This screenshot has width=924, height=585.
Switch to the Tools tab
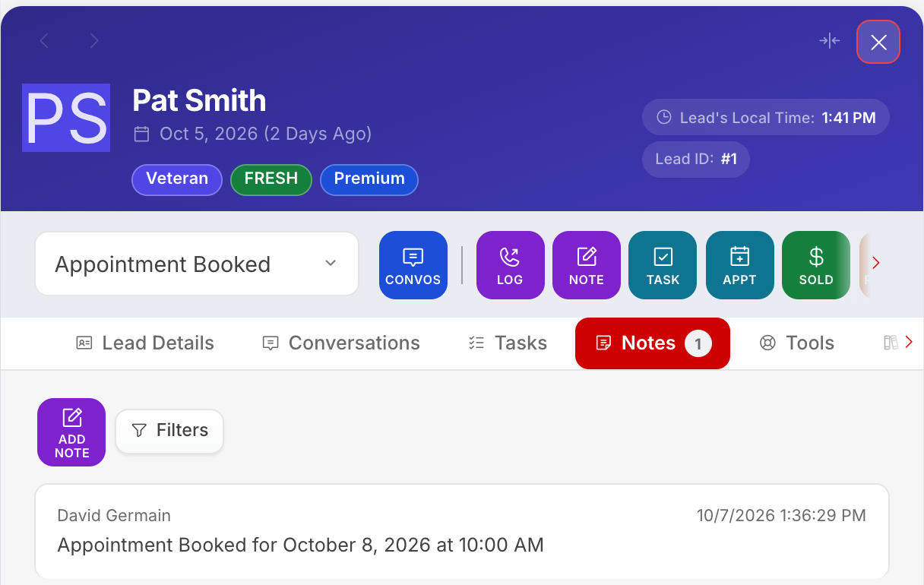pos(797,343)
